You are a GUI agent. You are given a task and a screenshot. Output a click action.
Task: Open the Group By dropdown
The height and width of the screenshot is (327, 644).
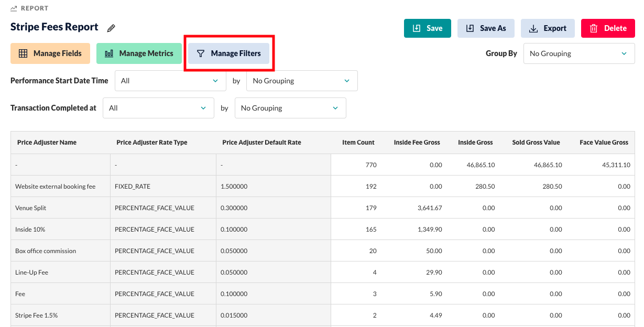(x=579, y=53)
